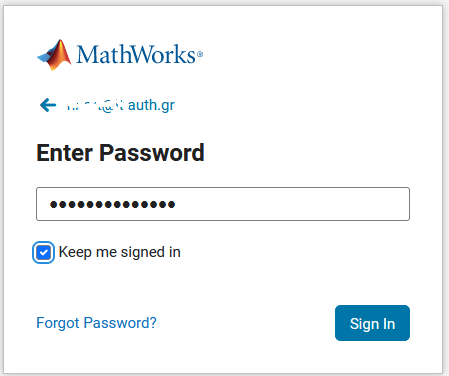This screenshot has height=376, width=449.
Task: Click on the masked password dots
Action: point(112,204)
